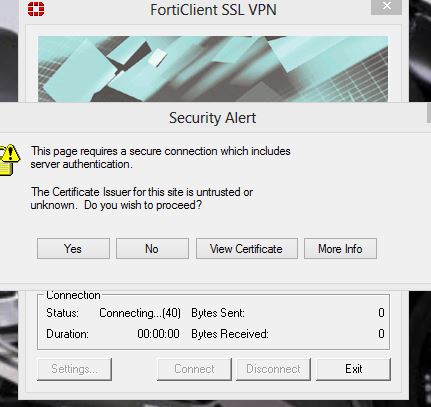Click the FortiClient SSL VPN title text
The image size is (431, 407).
pyautogui.click(x=213, y=10)
